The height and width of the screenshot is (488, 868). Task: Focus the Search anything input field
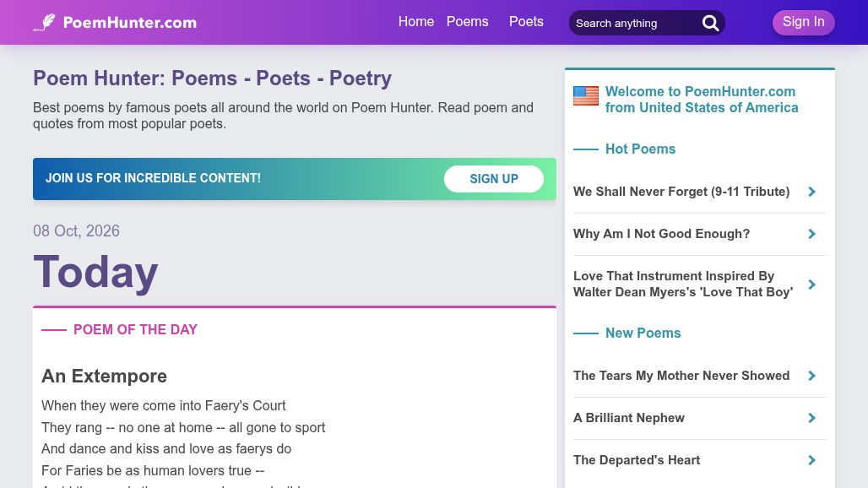point(636,24)
